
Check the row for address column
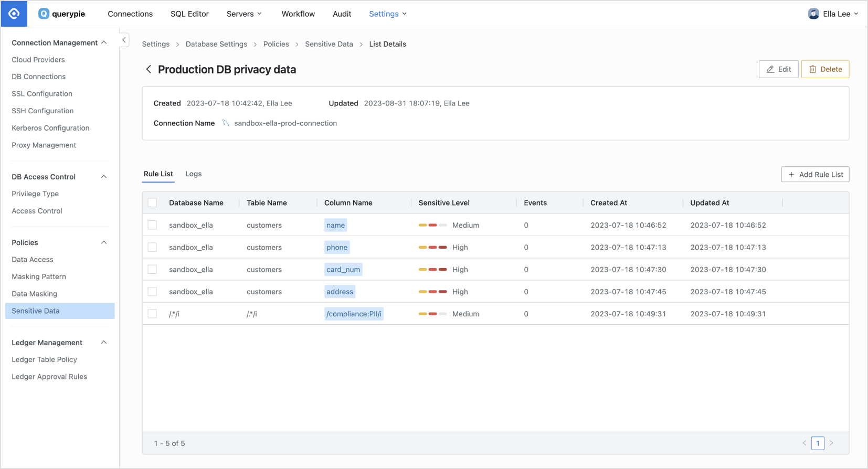pos(152,292)
